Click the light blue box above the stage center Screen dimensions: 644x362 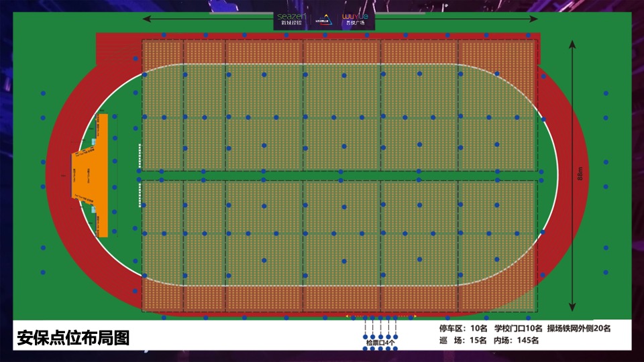[94, 141]
